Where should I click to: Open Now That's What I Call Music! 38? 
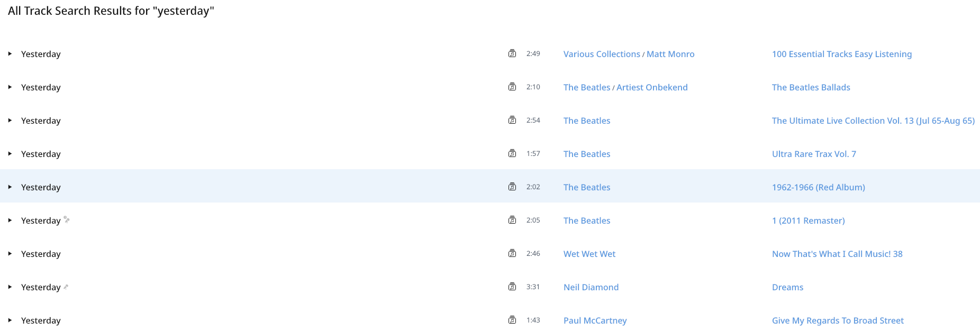tap(837, 254)
